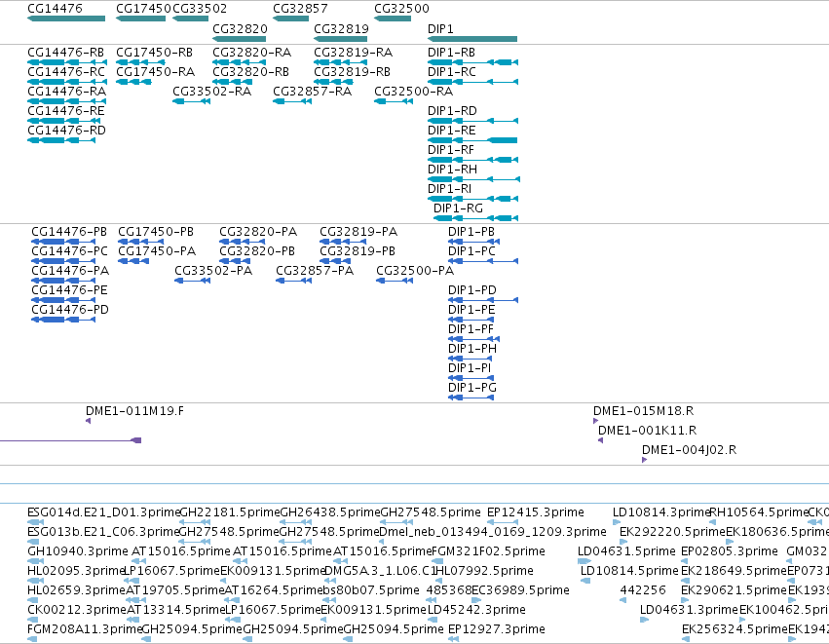Click EST ESG014d.E21_D01.3prime label
Viewport: 829px width, 644px height.
tap(103, 512)
